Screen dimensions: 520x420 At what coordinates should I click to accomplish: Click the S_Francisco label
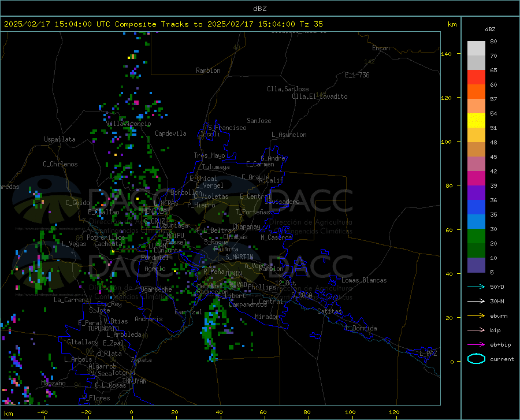[227, 128]
